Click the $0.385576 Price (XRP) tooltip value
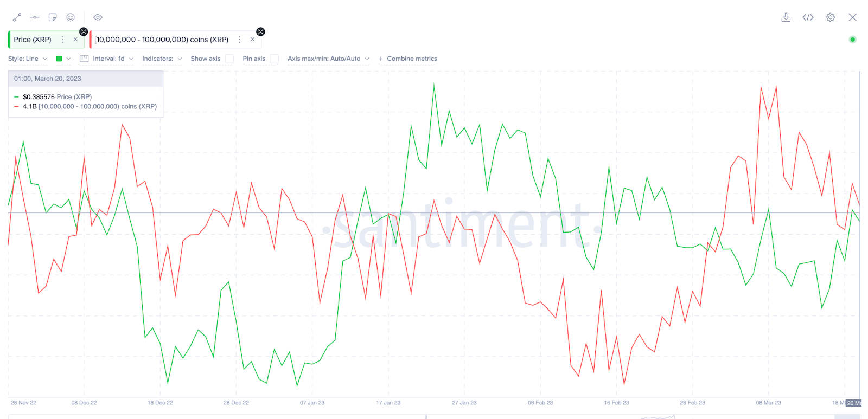Viewport: 868px width, 419px height. click(x=57, y=97)
